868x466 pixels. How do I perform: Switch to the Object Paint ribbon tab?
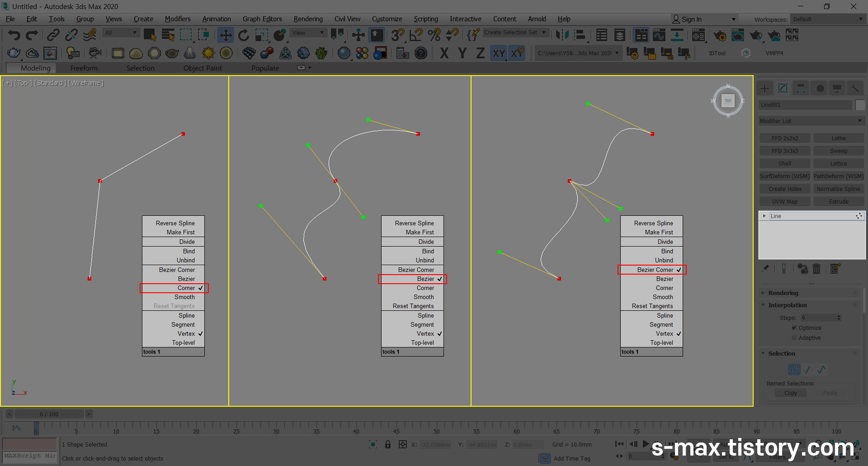[203, 68]
